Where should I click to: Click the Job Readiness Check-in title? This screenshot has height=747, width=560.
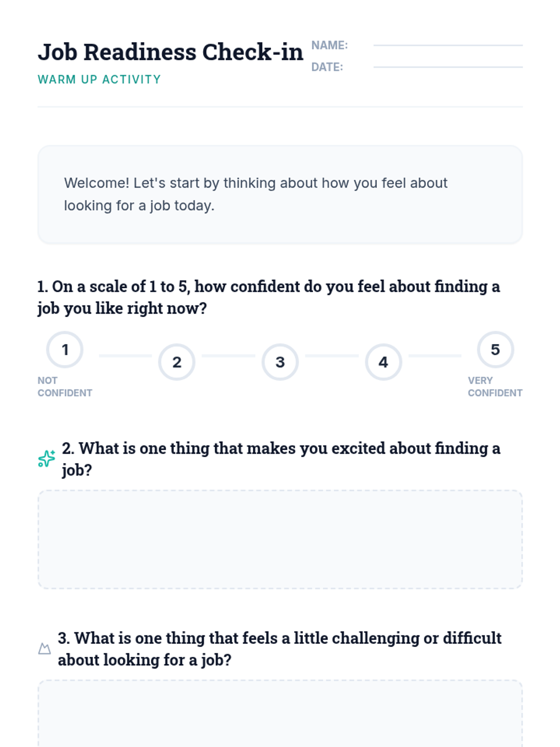tap(170, 52)
